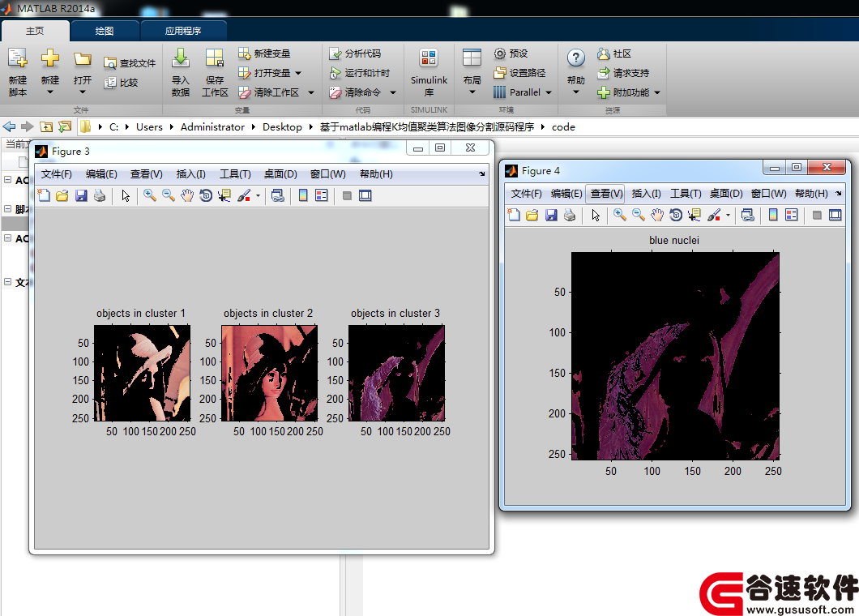Click the Save Workspace icon
Viewport: 859px width, 616px height.
click(x=214, y=58)
